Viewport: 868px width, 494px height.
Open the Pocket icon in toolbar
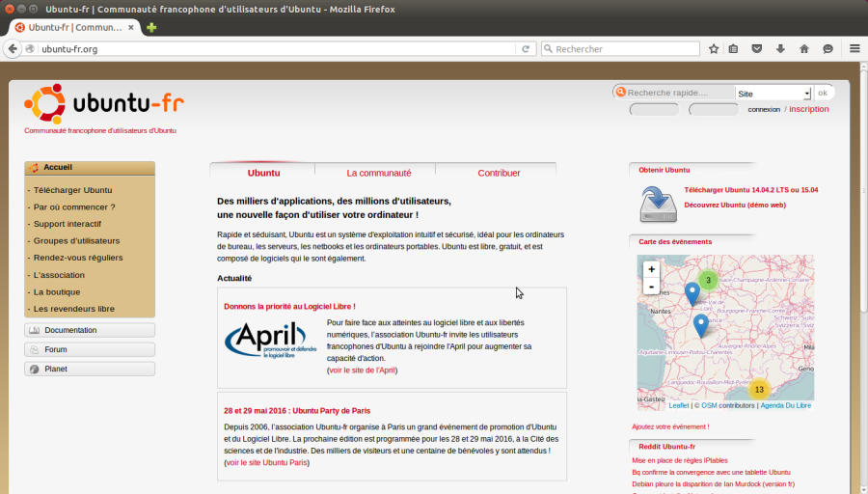click(757, 49)
